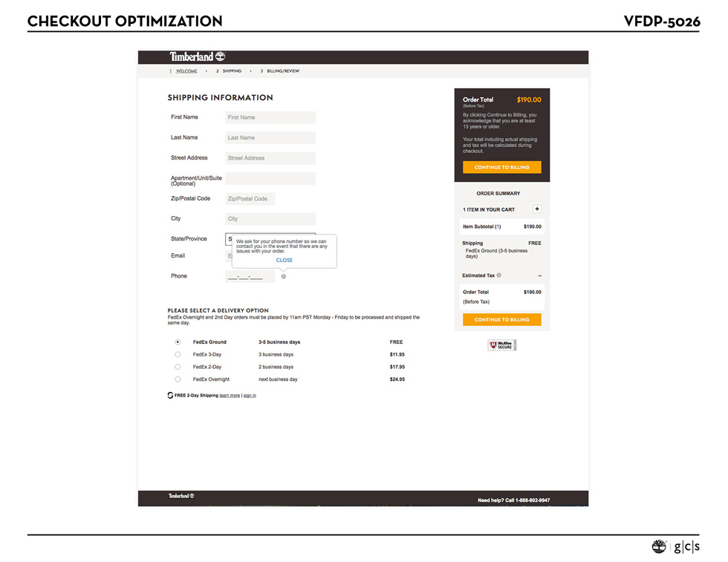
Task: Click the $17.95 price for FedEx 2-Day
Action: coord(397,367)
